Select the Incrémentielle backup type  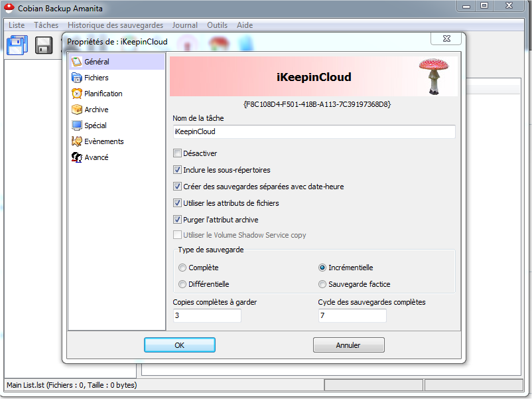322,268
